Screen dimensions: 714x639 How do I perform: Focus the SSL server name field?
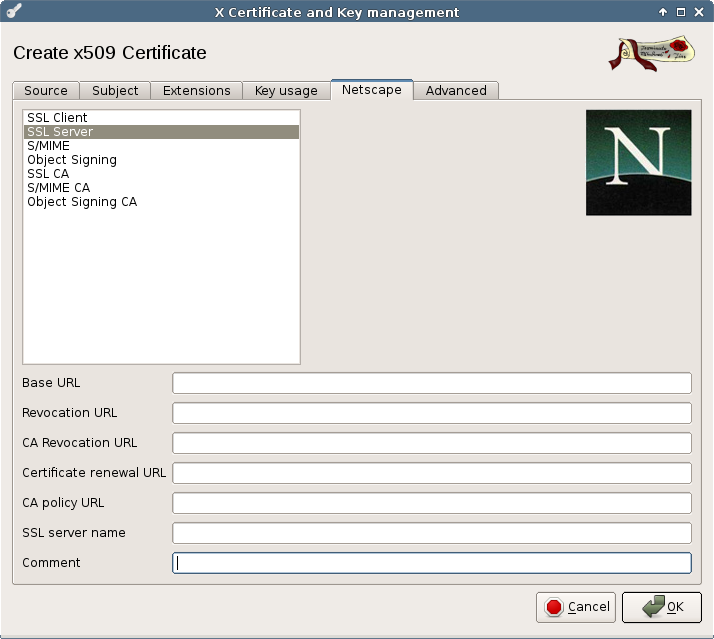coord(432,533)
